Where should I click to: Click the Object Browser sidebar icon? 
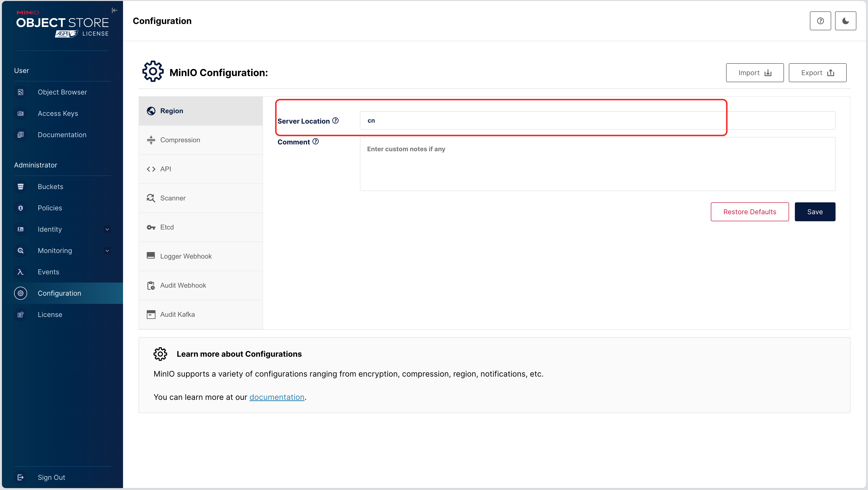(x=21, y=92)
